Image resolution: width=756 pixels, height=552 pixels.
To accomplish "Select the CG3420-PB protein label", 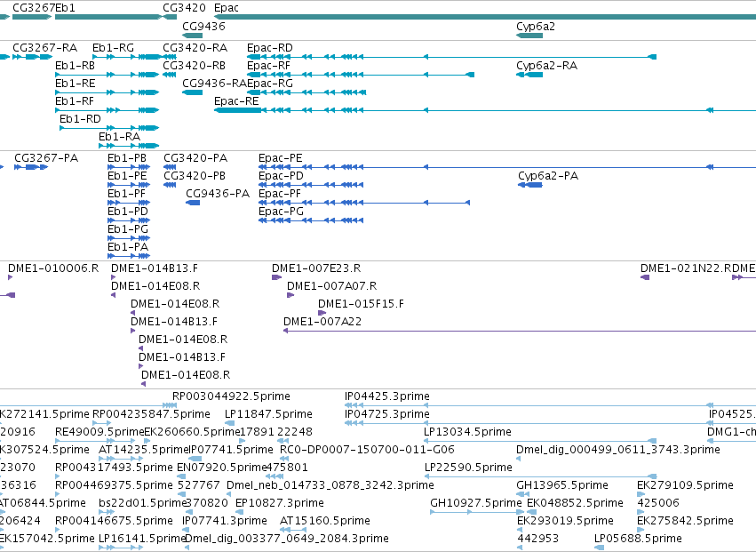I will (195, 176).
